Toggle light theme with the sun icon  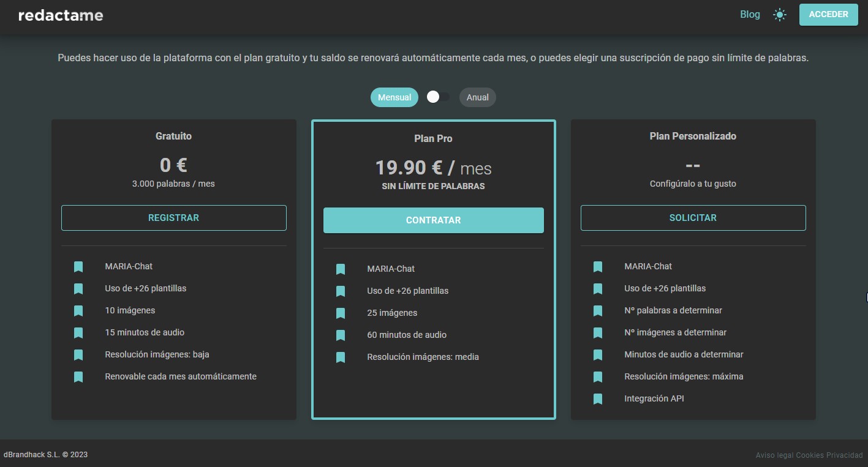(779, 15)
